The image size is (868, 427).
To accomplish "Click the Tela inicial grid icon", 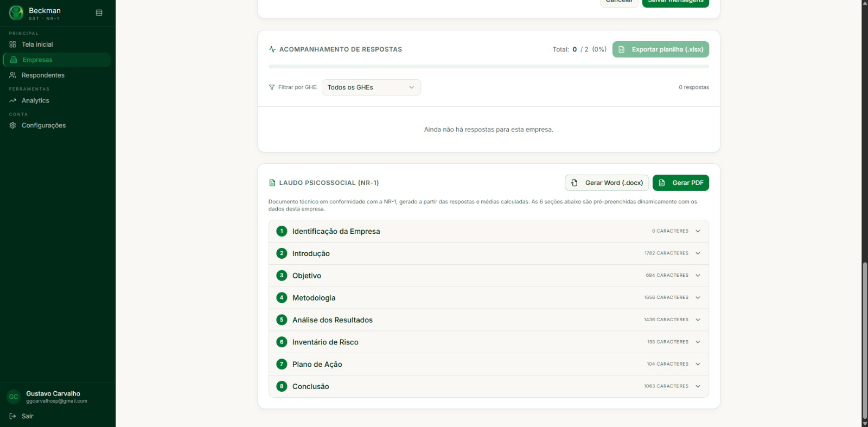I will coord(12,44).
